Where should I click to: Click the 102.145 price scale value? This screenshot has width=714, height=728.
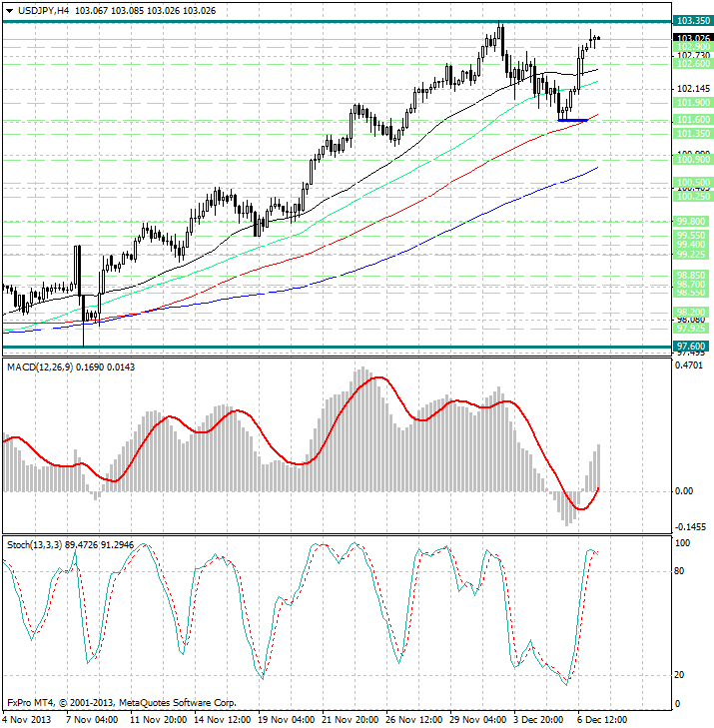click(694, 88)
